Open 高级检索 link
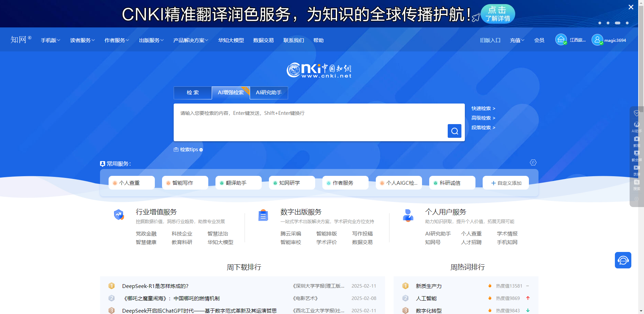Image resolution: width=644 pixels, height=314 pixels. click(x=483, y=118)
